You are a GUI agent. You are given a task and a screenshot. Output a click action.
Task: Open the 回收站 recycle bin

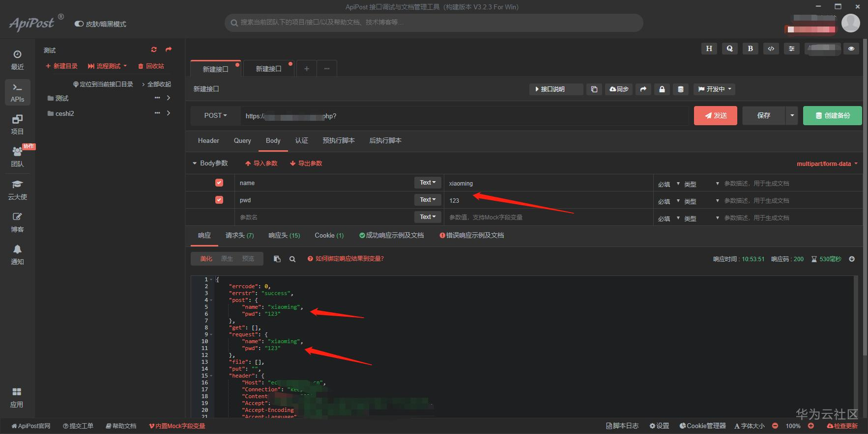coord(151,66)
